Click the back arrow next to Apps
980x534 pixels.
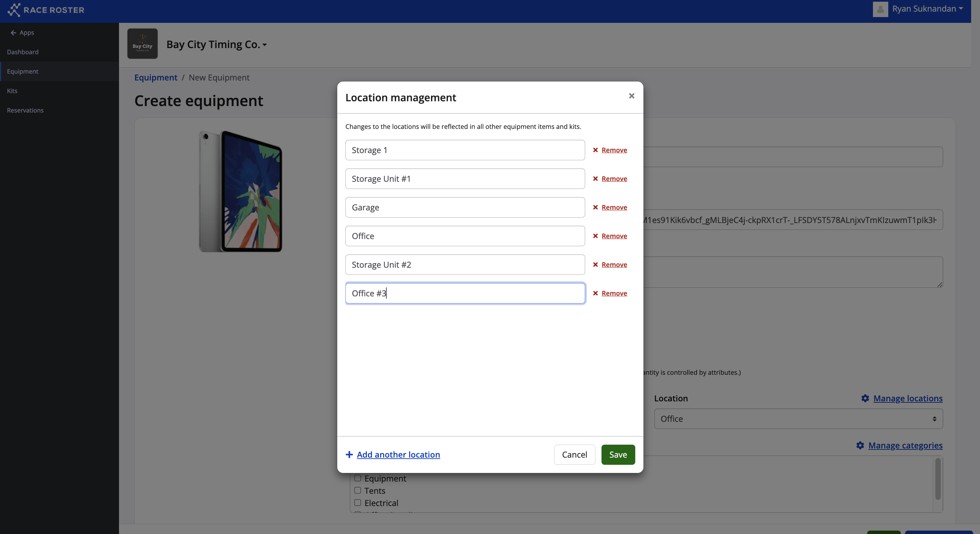point(13,33)
